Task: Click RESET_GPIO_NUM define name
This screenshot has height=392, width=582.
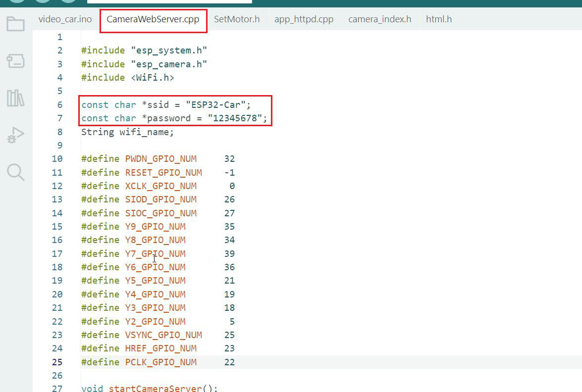Action: 163,173
